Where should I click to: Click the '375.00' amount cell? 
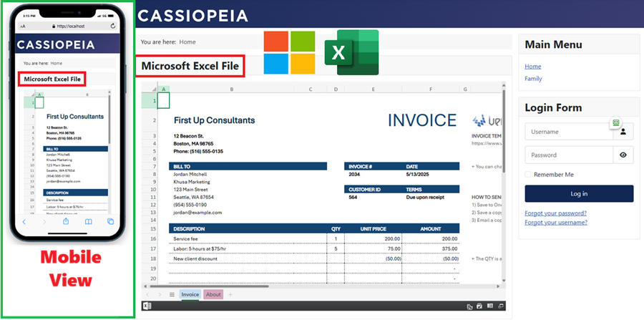click(x=450, y=248)
